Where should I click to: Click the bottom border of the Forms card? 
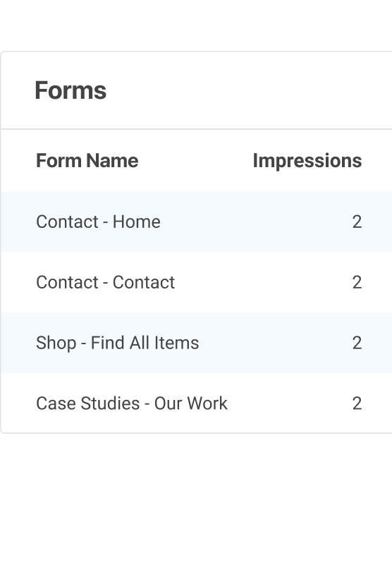[x=197, y=433]
